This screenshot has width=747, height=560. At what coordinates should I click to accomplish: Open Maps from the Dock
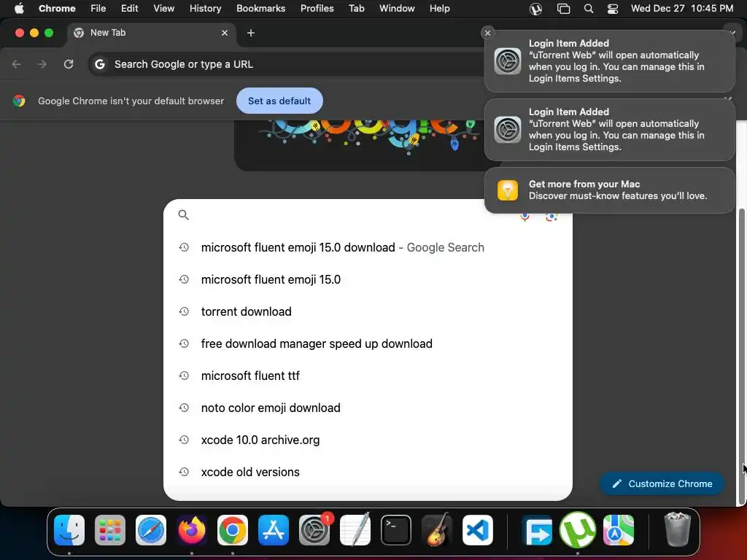(619, 530)
